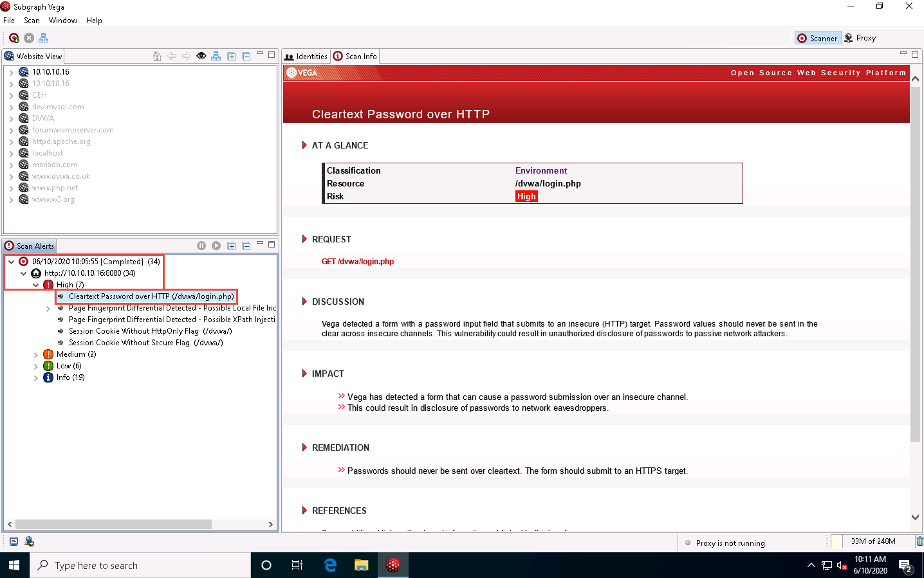Expand the DVWA site node
The height and width of the screenshot is (578, 924).
pyautogui.click(x=11, y=118)
